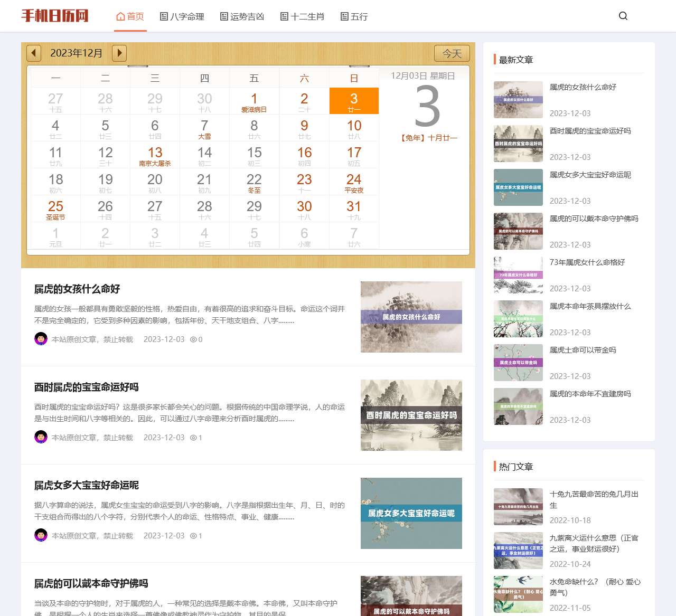Open sidebar thumbnail for 属虎土命可以带金吗
Image resolution: width=676 pixels, height=616 pixels.
point(518,363)
